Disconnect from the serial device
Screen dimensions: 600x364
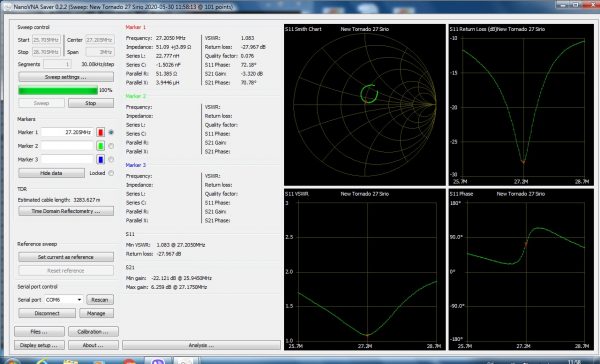[x=47, y=313]
